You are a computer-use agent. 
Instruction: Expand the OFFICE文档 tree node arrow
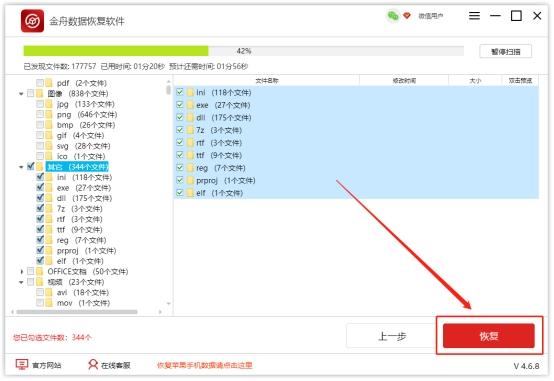tap(22, 272)
